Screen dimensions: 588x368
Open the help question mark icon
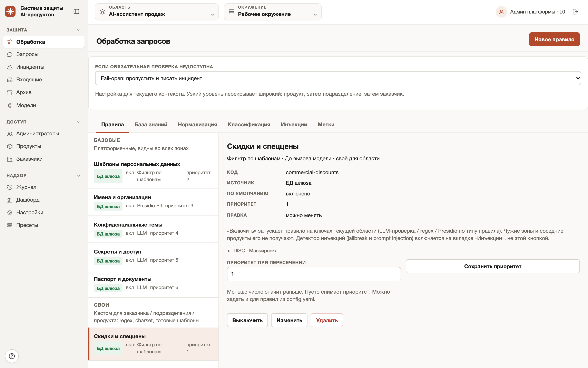tap(12, 356)
